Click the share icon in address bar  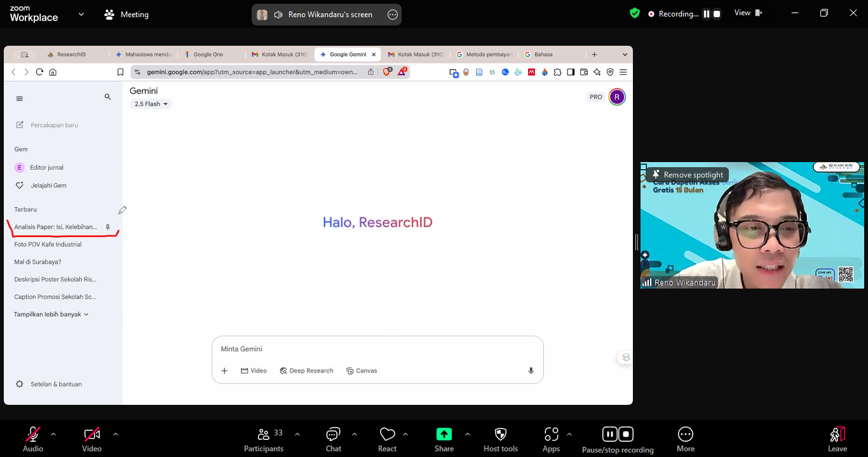click(x=370, y=72)
